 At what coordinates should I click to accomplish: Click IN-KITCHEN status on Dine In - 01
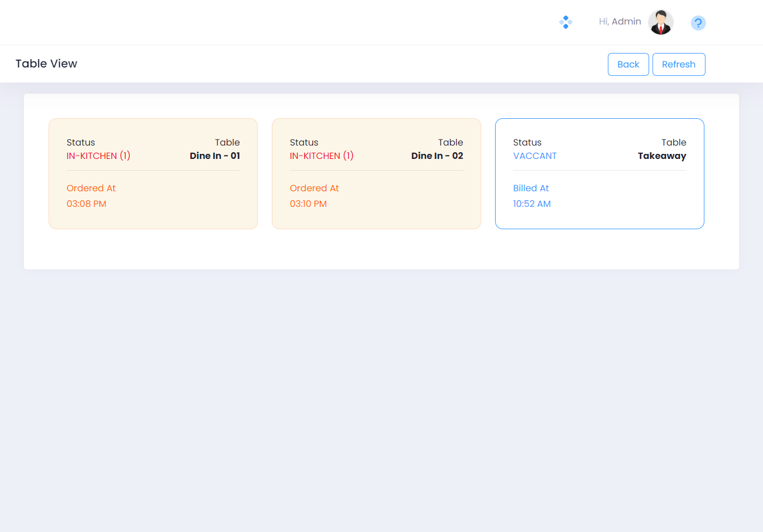(x=98, y=156)
